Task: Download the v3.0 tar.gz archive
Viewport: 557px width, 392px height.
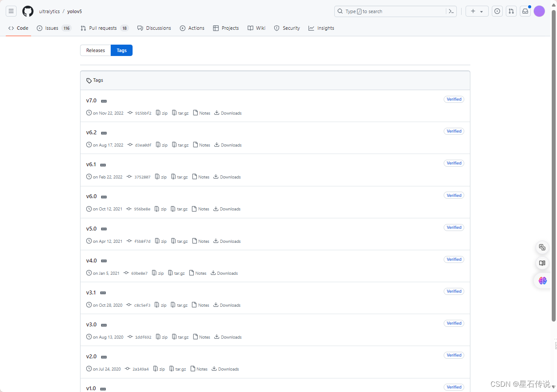Action: click(x=180, y=337)
